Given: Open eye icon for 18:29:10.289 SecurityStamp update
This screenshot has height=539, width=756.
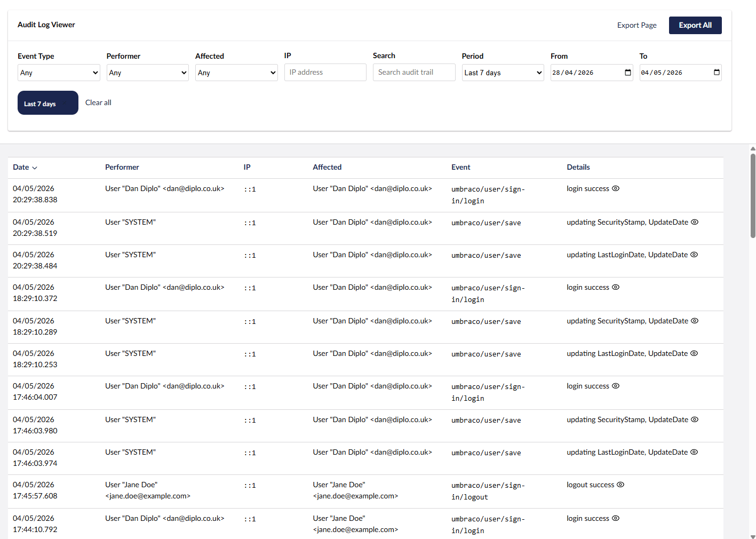Looking at the screenshot, I should [695, 321].
